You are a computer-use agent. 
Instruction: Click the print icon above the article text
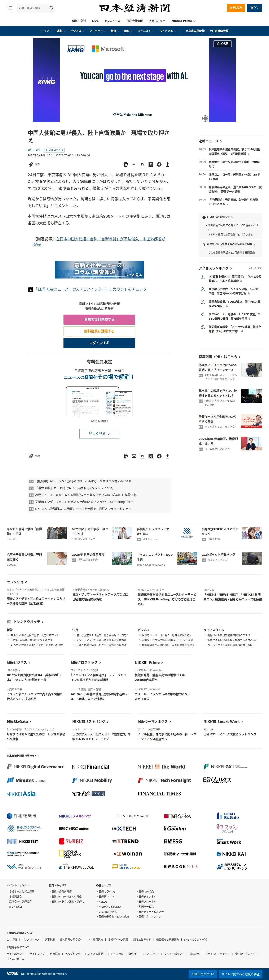126,164
